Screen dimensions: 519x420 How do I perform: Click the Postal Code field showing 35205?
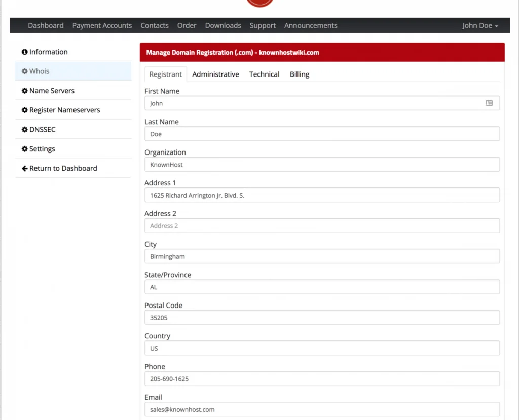(x=322, y=317)
